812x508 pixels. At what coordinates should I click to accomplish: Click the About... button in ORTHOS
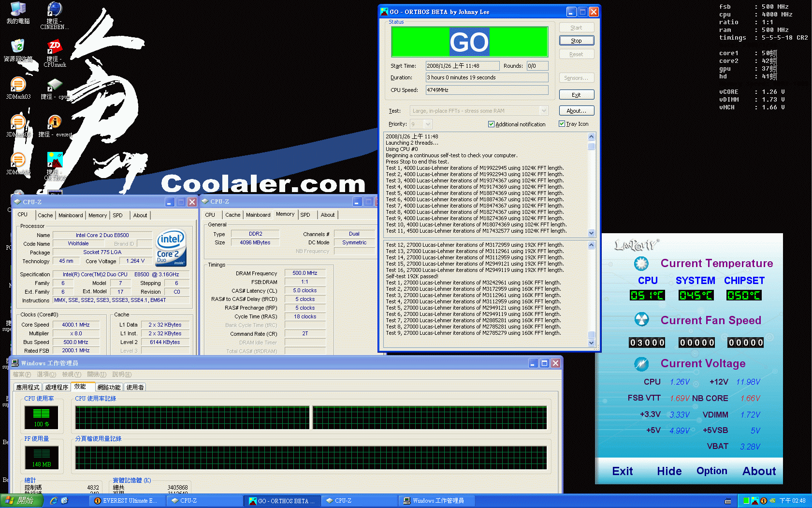pos(577,111)
